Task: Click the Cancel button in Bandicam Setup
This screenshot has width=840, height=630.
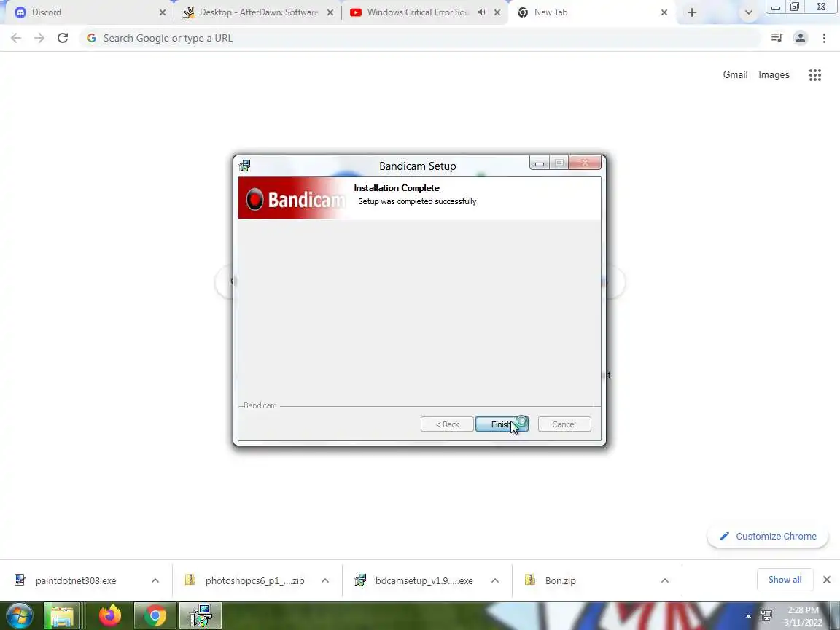Action: (564, 424)
